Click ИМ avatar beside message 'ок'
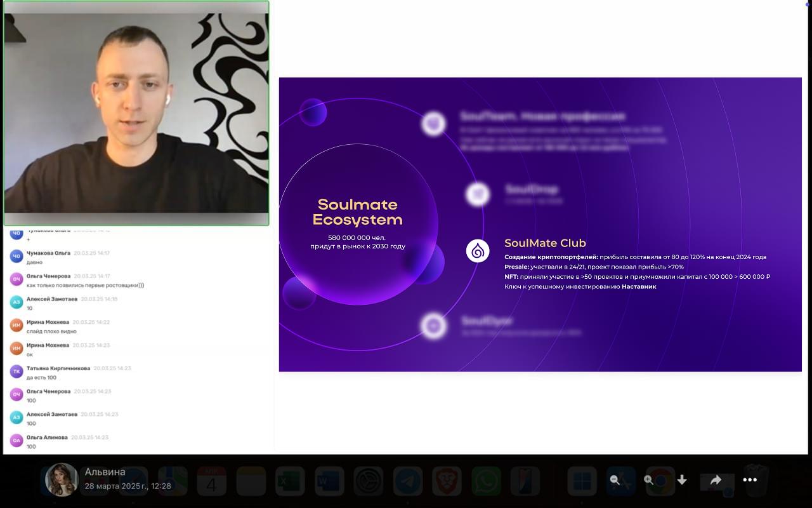The image size is (812, 508). coord(16,348)
